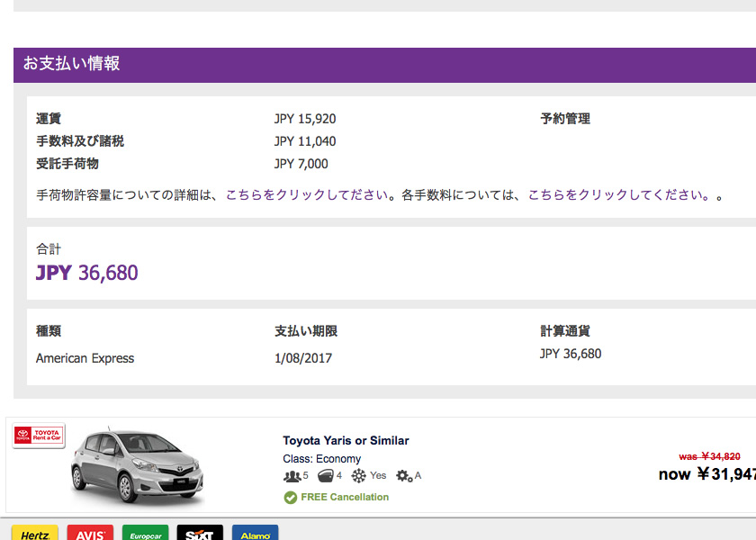This screenshot has width=756, height=540.
Task: Click the total JPY 36,680 amount
Action: 86,273
